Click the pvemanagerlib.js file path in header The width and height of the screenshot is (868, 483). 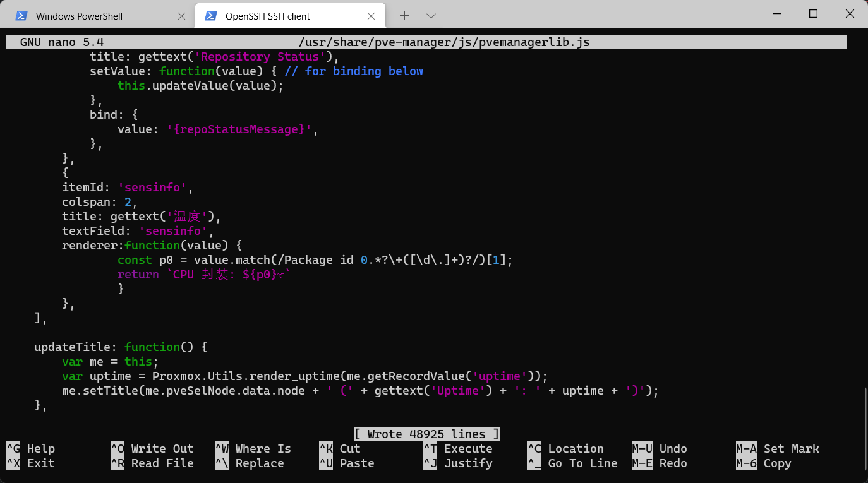click(x=444, y=42)
